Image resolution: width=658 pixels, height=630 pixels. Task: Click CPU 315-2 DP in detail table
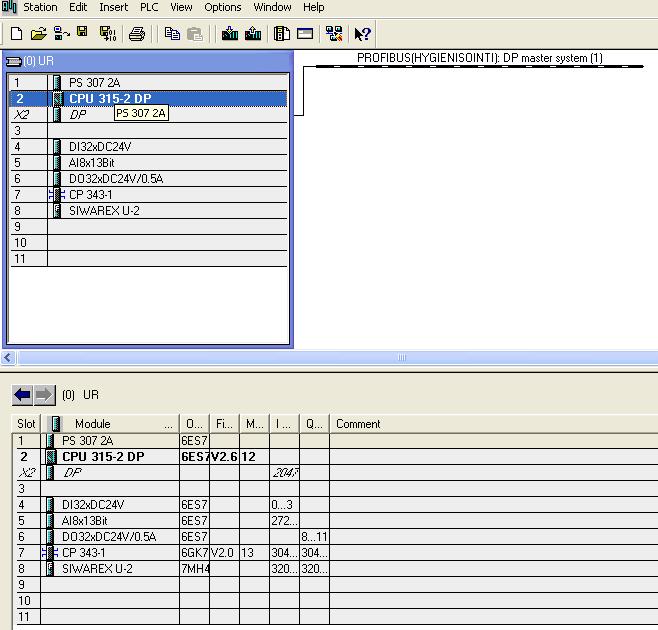pos(103,457)
